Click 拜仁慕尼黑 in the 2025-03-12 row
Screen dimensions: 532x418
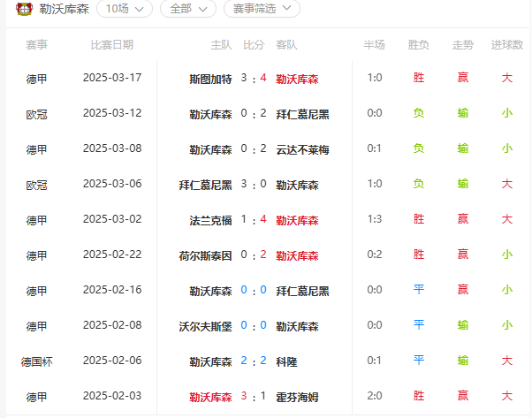pyautogui.click(x=302, y=114)
